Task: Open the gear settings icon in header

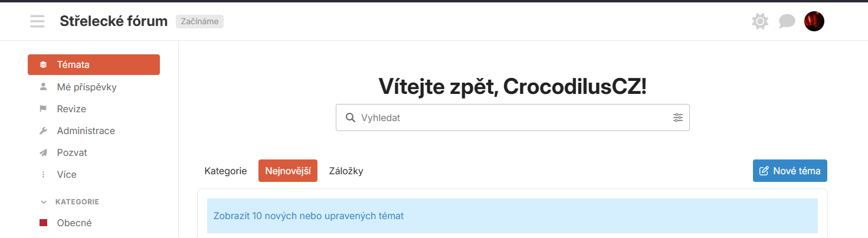Action: click(x=760, y=22)
